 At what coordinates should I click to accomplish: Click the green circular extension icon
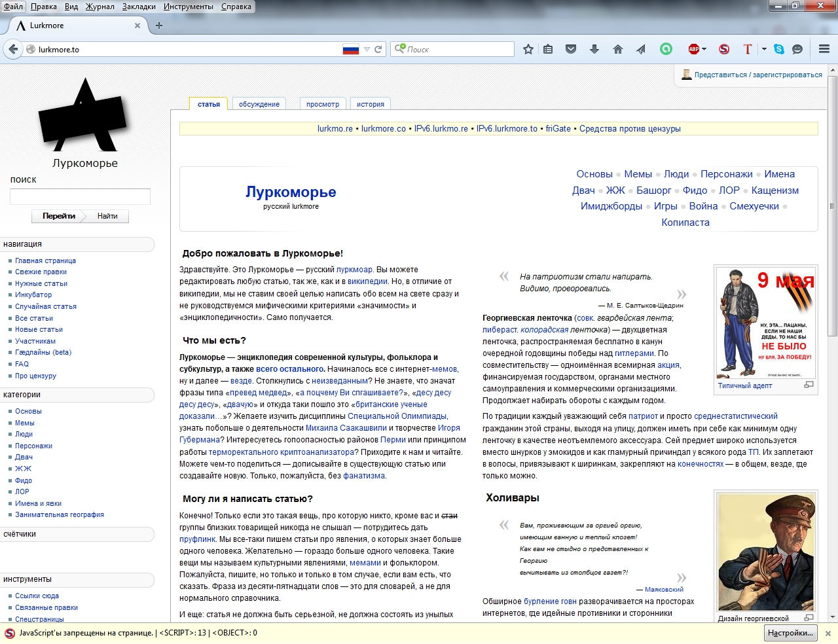tap(666, 49)
